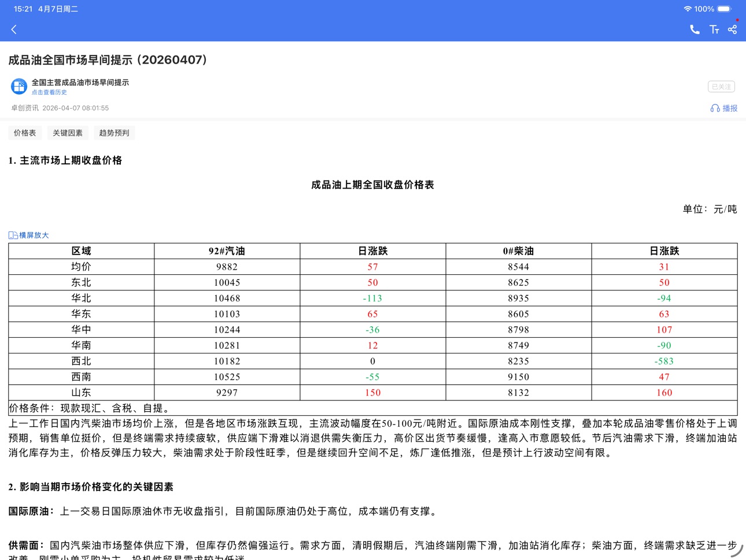746x560 pixels.
Task: Select diesel price 9150
Action: pos(519,377)
